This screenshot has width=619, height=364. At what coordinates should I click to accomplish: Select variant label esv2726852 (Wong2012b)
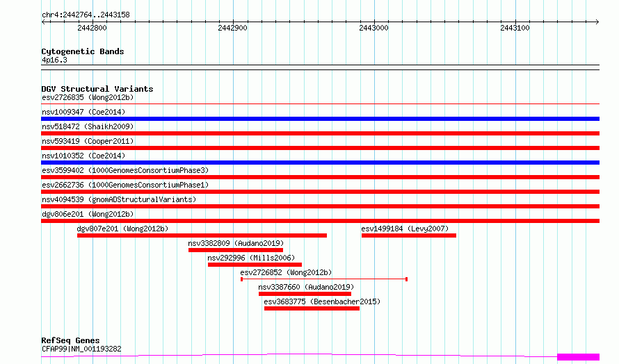[286, 272]
